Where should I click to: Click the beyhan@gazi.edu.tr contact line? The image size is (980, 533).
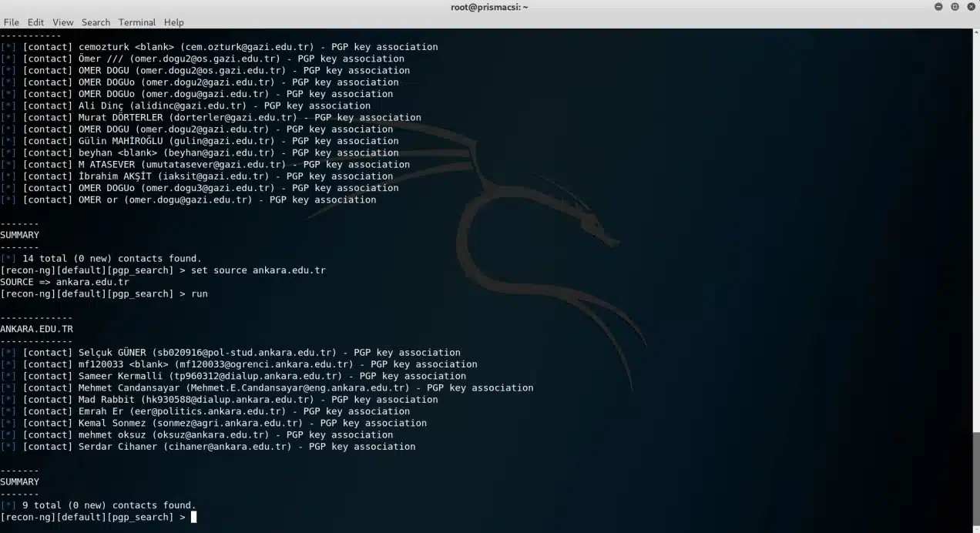tap(200, 153)
